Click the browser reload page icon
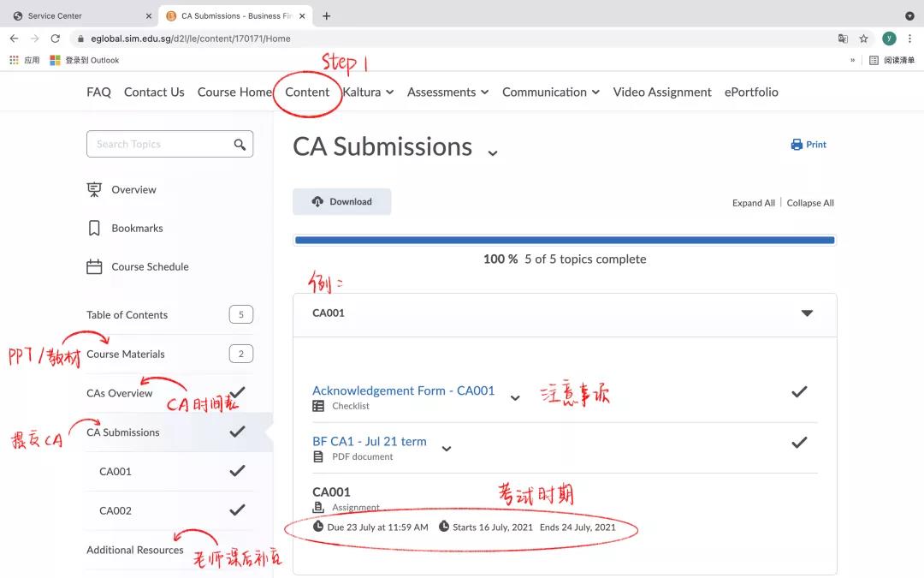The image size is (924, 578). pyautogui.click(x=56, y=39)
